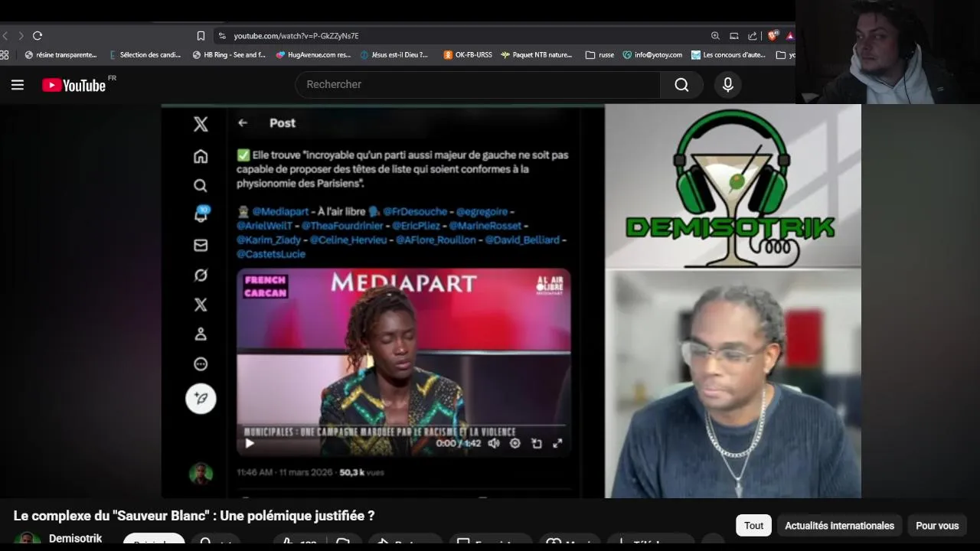This screenshot has width=980, height=551.
Task: Open the info@yotoy.com bookmark
Action: tap(652, 55)
